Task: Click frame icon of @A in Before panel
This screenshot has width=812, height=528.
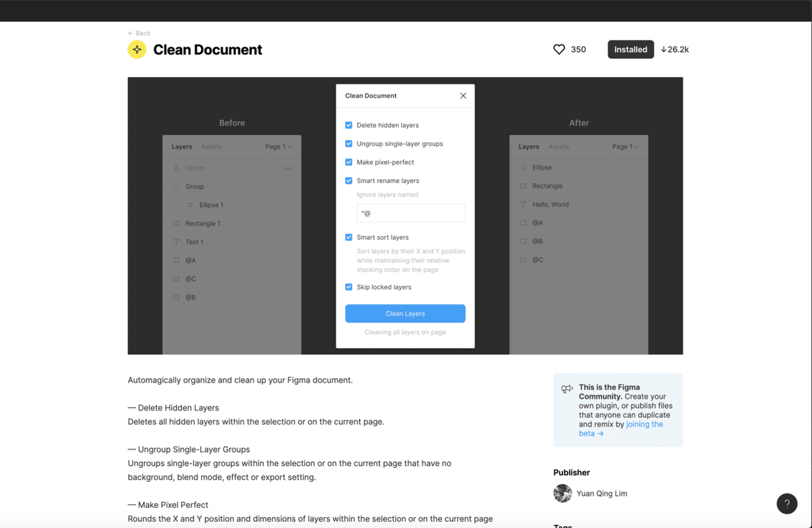Action: (177, 260)
